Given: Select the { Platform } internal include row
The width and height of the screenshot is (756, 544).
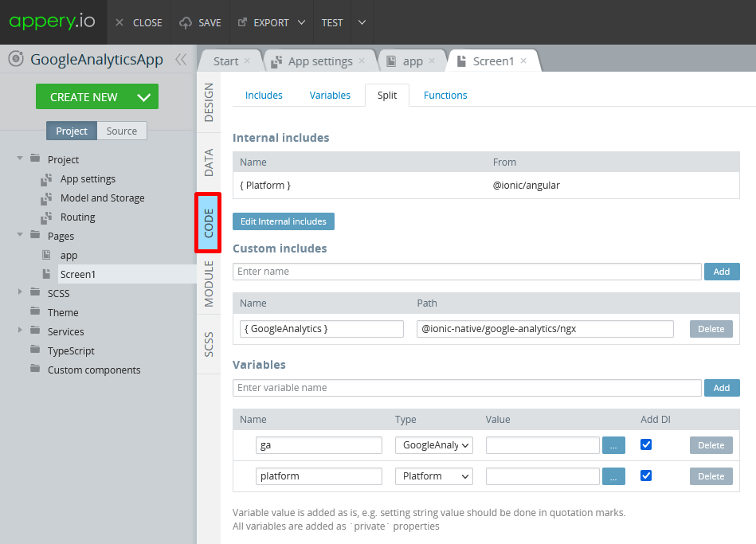Looking at the screenshot, I should pyautogui.click(x=486, y=186).
